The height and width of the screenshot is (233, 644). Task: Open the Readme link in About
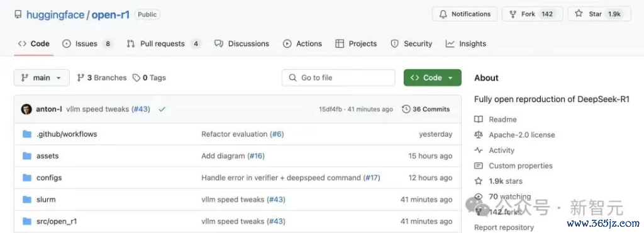coord(502,119)
